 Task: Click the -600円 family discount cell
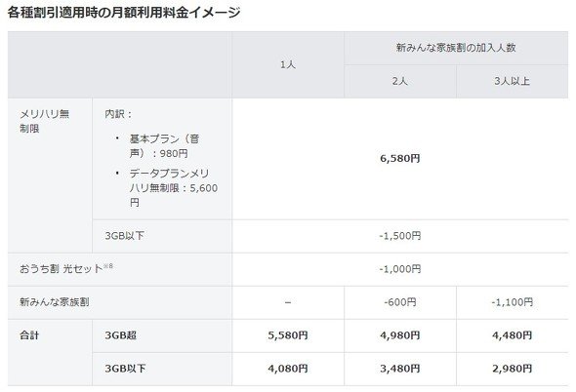[399, 302]
